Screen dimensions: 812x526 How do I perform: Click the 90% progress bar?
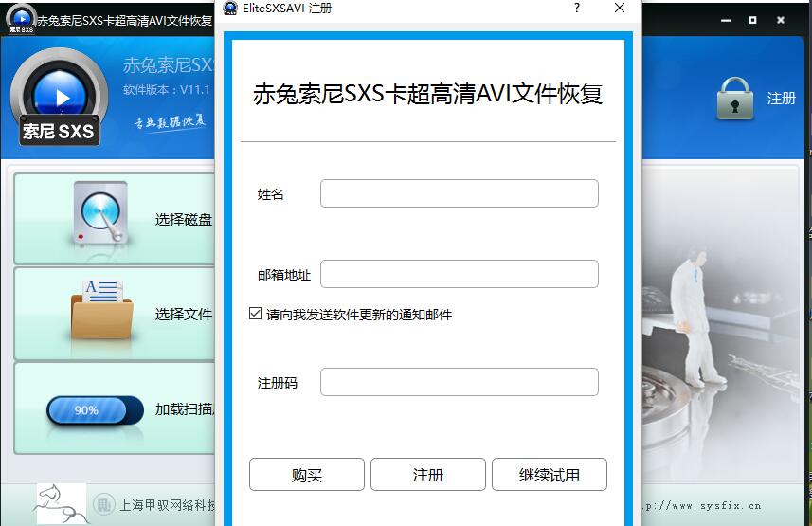pos(96,411)
